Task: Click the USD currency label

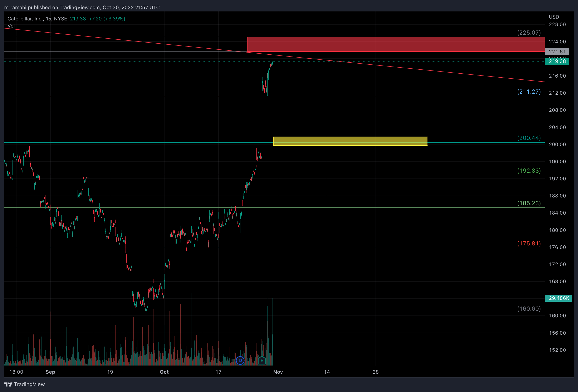Action: pyautogui.click(x=554, y=17)
